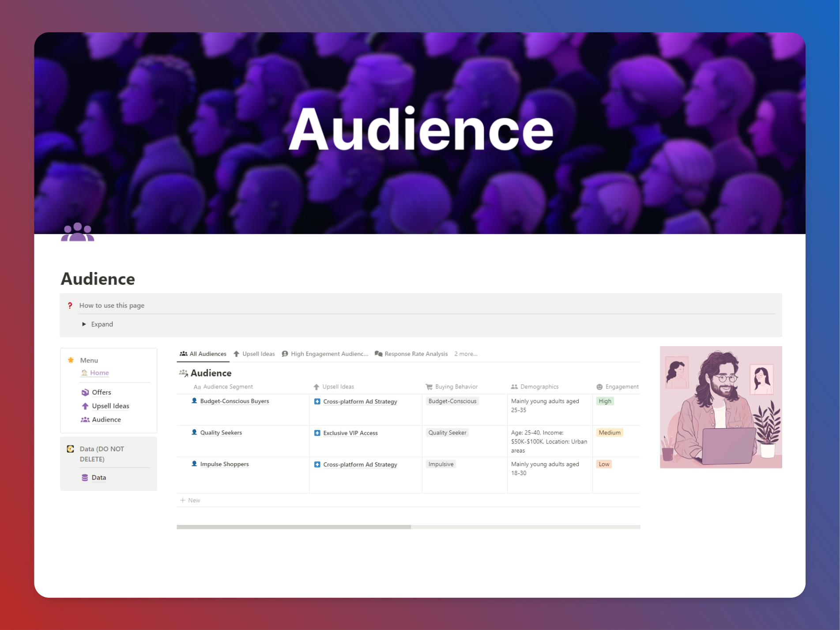840x630 pixels.
Task: Click the red question mark icon
Action: [70, 306]
